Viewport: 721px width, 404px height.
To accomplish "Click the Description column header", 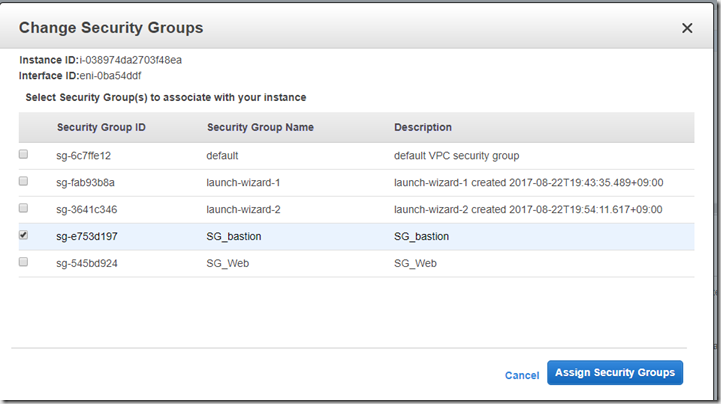I will click(423, 128).
